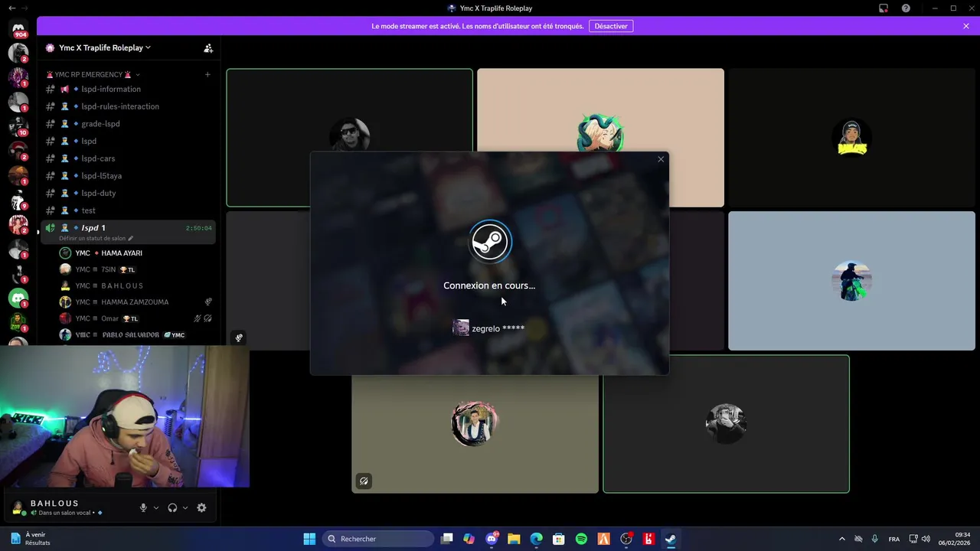Open the 'À venir Résultats' taskbar widget

pos(30,539)
